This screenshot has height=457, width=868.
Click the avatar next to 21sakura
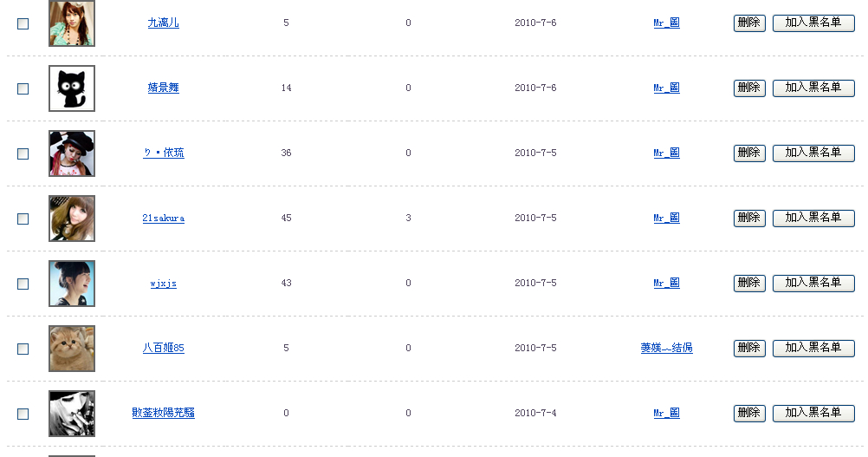click(72, 219)
